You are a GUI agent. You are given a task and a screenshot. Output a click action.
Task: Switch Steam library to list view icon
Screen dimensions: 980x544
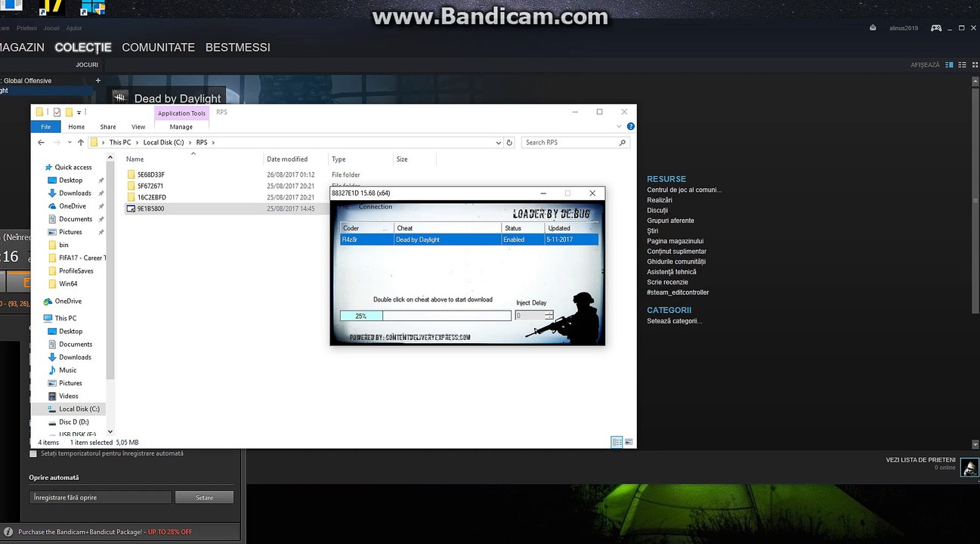961,65
